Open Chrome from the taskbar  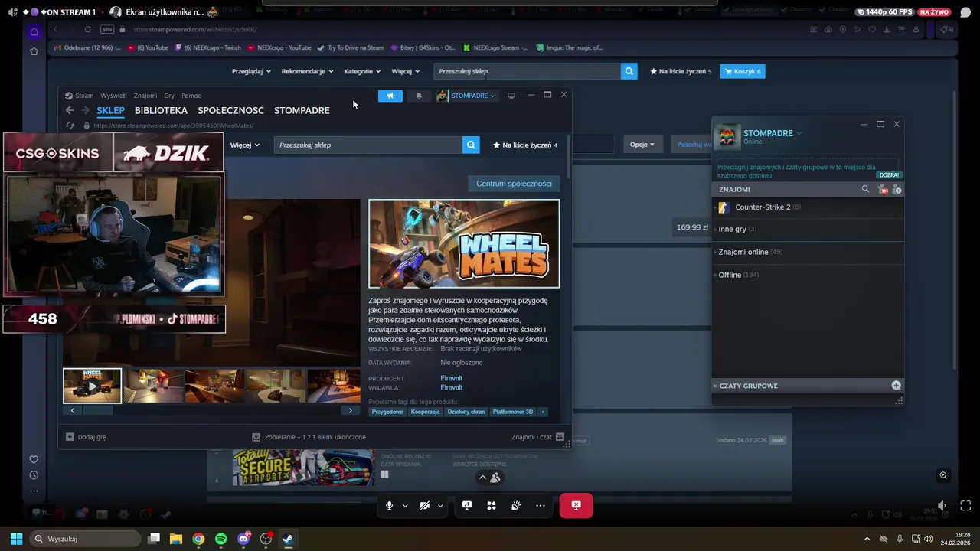198,539
